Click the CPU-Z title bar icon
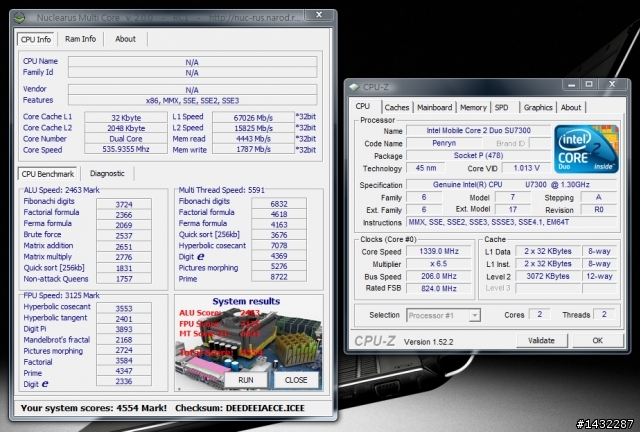640x432 pixels. click(x=354, y=87)
